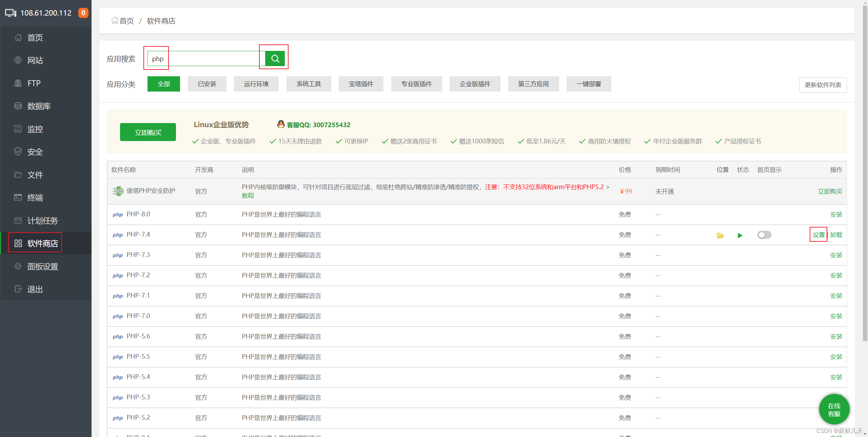Click the php logo icon for PHP-8.0
Image resolution: width=868 pixels, height=437 pixels.
[x=118, y=215]
